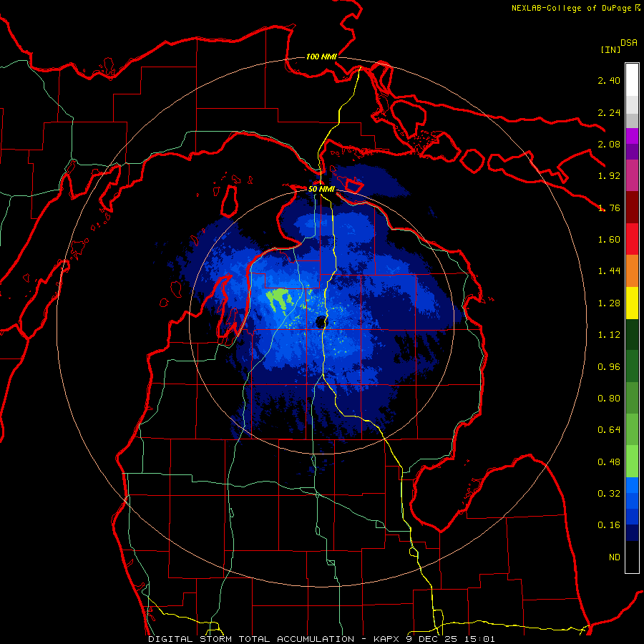Click the 2.40 legend value
This screenshot has width=644, height=644.
coord(609,80)
